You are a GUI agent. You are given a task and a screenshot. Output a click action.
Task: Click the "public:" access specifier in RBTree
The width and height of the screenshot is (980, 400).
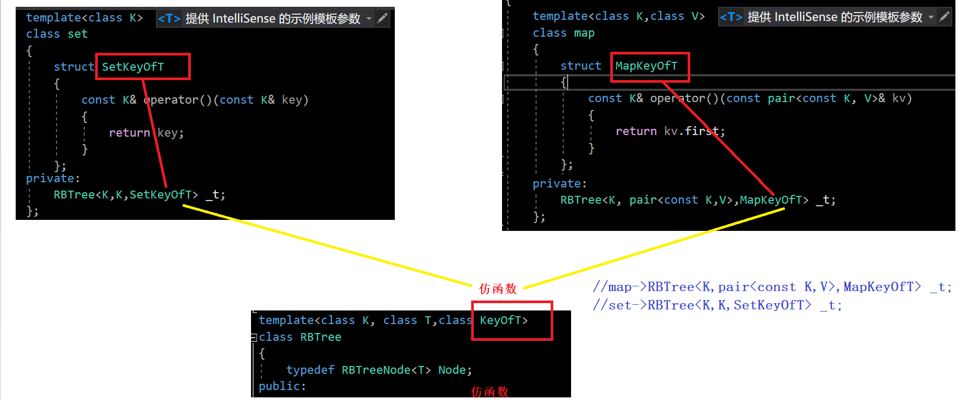[282, 386]
